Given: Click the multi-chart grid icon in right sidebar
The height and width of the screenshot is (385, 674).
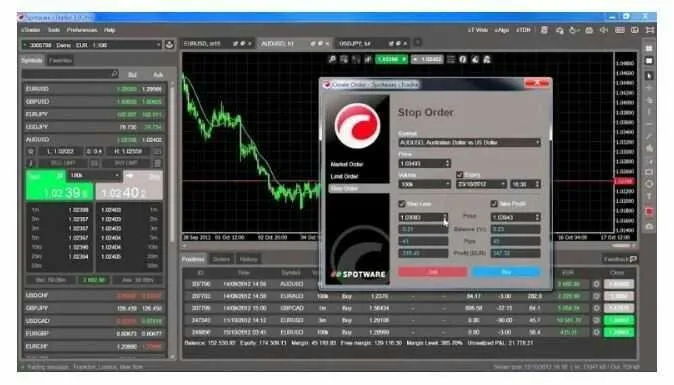Looking at the screenshot, I should click(649, 48).
